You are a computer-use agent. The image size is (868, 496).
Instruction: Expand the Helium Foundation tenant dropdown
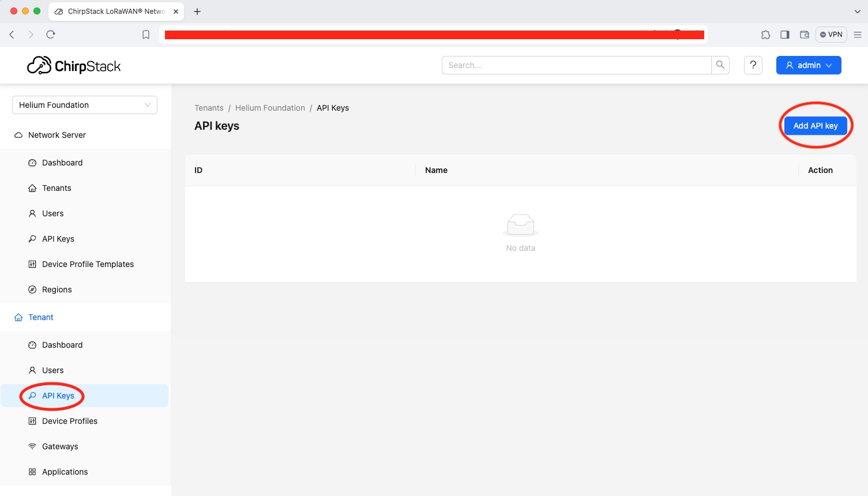(x=84, y=105)
